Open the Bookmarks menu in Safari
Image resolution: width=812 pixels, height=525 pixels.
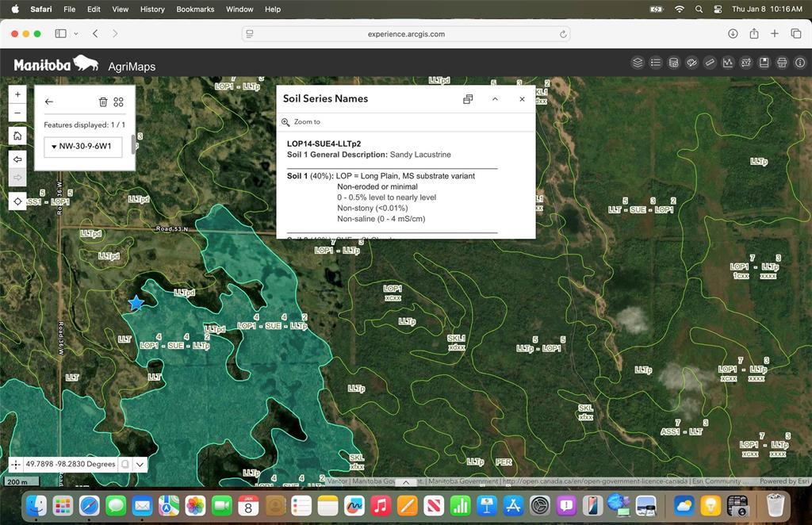click(195, 10)
